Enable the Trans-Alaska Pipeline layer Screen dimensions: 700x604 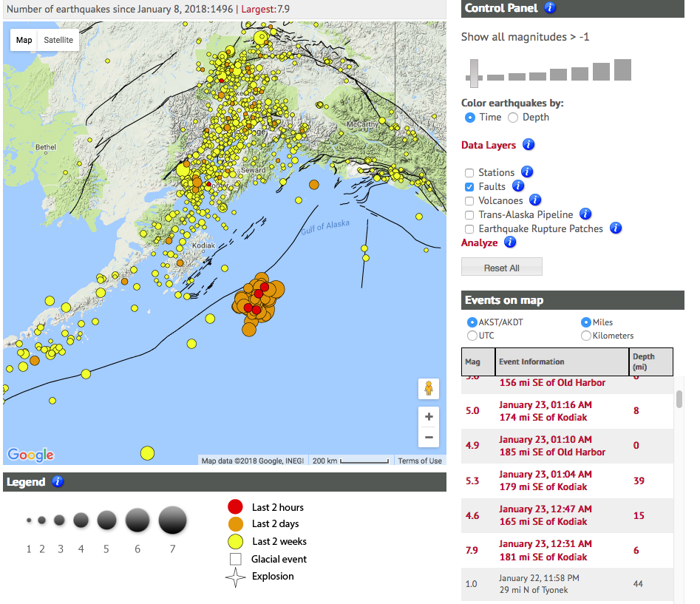click(469, 215)
